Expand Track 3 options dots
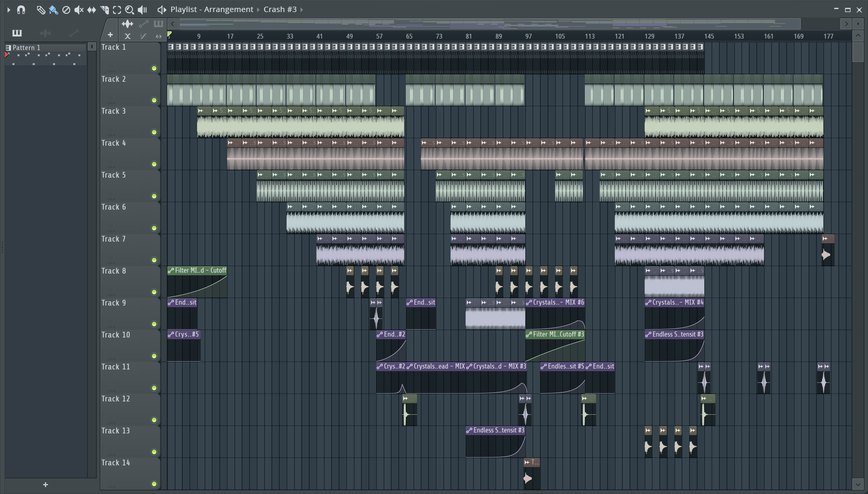The width and height of the screenshot is (868, 494). (x=112, y=135)
